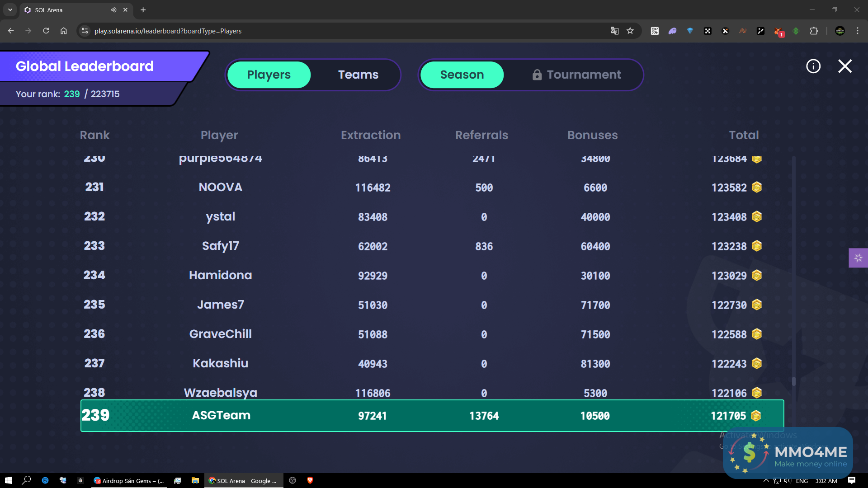The height and width of the screenshot is (488, 868).
Task: Open the browser Extensions puzzle icon
Action: click(x=814, y=31)
